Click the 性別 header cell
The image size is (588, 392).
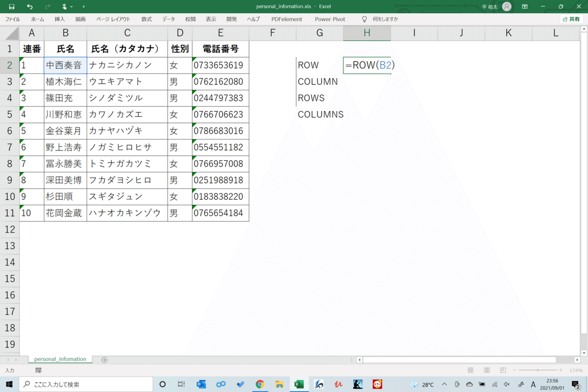(x=180, y=49)
